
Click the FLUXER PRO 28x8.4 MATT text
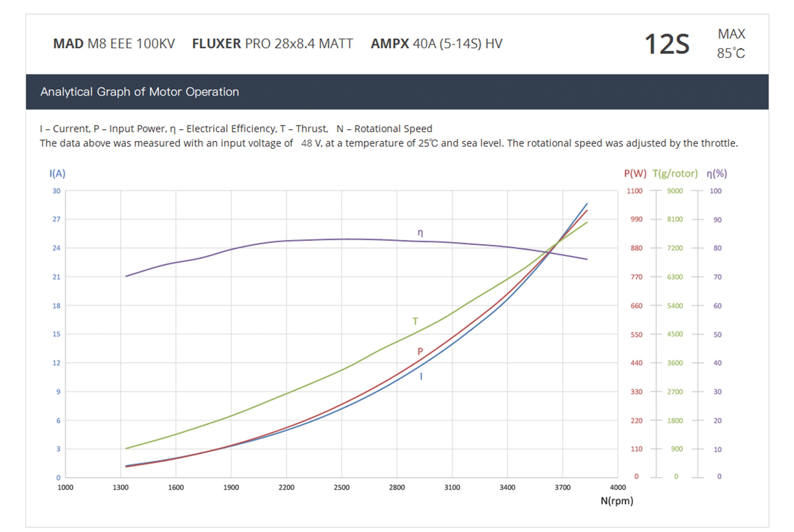pyautogui.click(x=272, y=44)
